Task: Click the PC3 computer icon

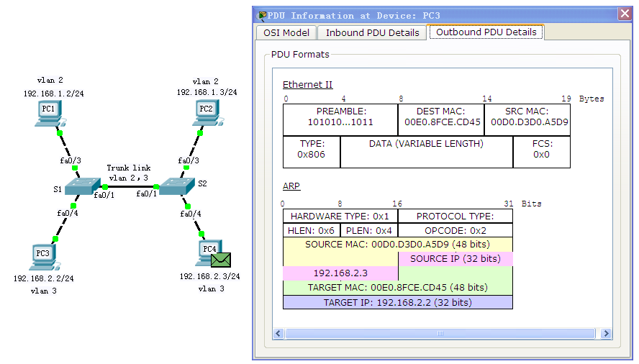Action: 44,257
